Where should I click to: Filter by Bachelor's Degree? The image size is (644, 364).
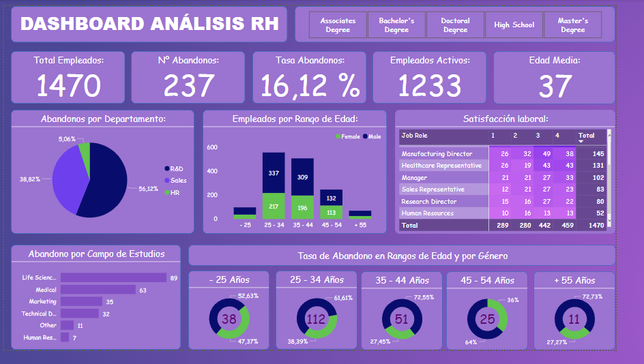(x=397, y=25)
